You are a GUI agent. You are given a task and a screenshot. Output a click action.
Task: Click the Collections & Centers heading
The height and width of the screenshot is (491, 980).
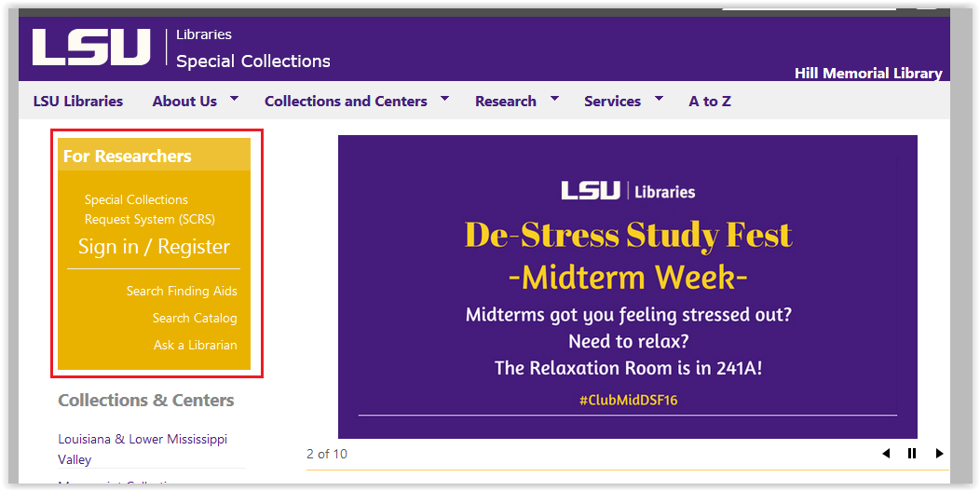click(146, 401)
